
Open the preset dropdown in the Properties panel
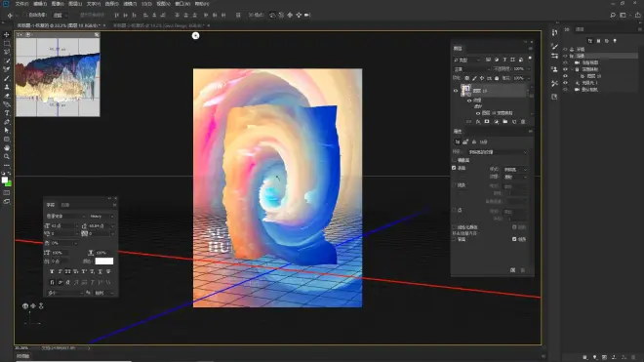[x=498, y=152]
